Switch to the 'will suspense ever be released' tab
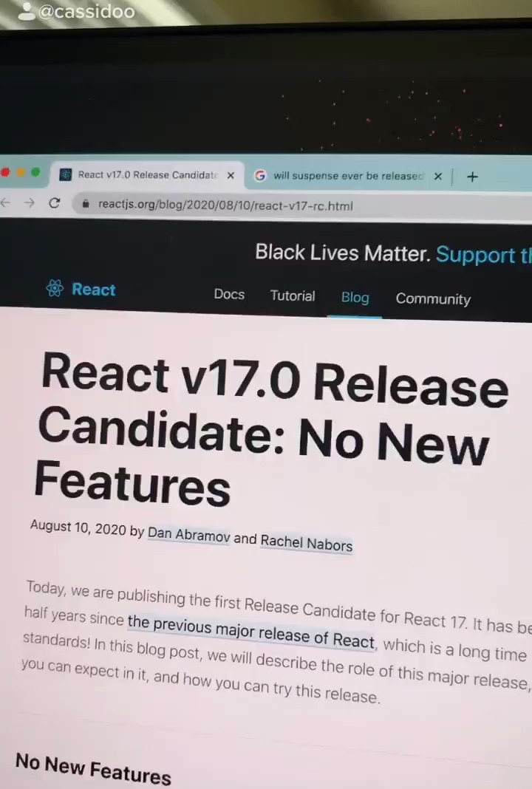The width and height of the screenshot is (532, 789). 347,176
